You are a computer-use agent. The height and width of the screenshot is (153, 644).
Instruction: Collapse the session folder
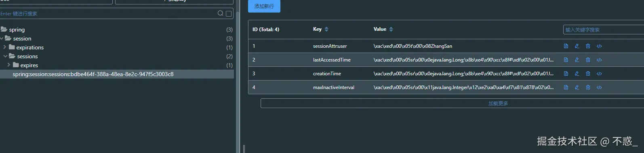(2, 38)
